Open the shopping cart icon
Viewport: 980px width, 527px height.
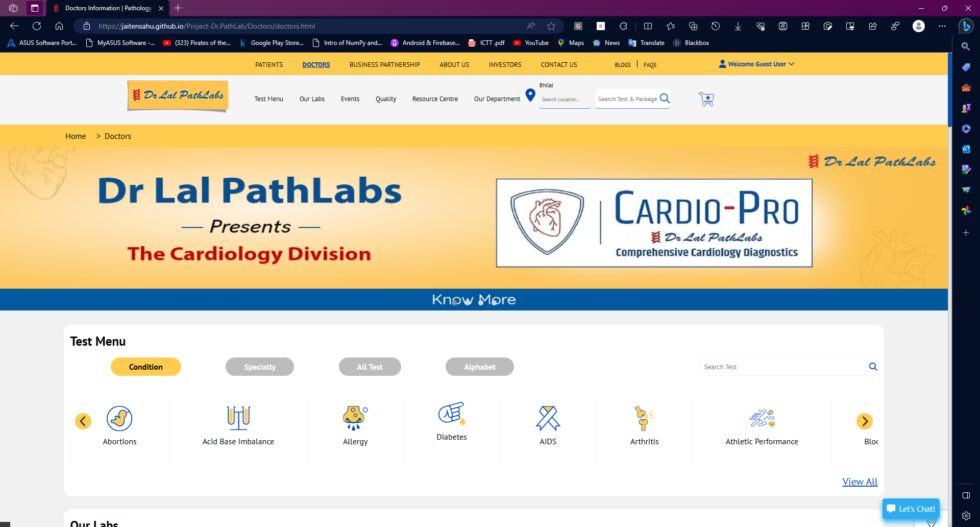706,99
